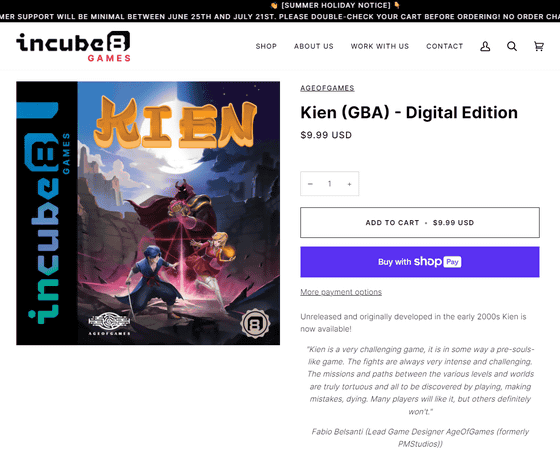560x453 pixels.
Task: Increase quantity with the plus button
Action: click(x=349, y=184)
